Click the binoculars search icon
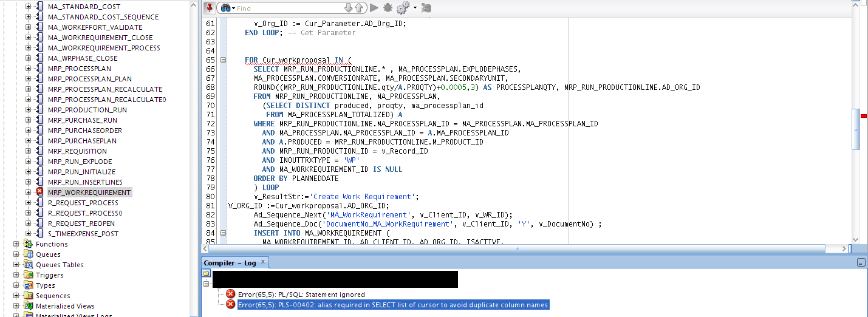This screenshot has width=868, height=317. pos(225,8)
